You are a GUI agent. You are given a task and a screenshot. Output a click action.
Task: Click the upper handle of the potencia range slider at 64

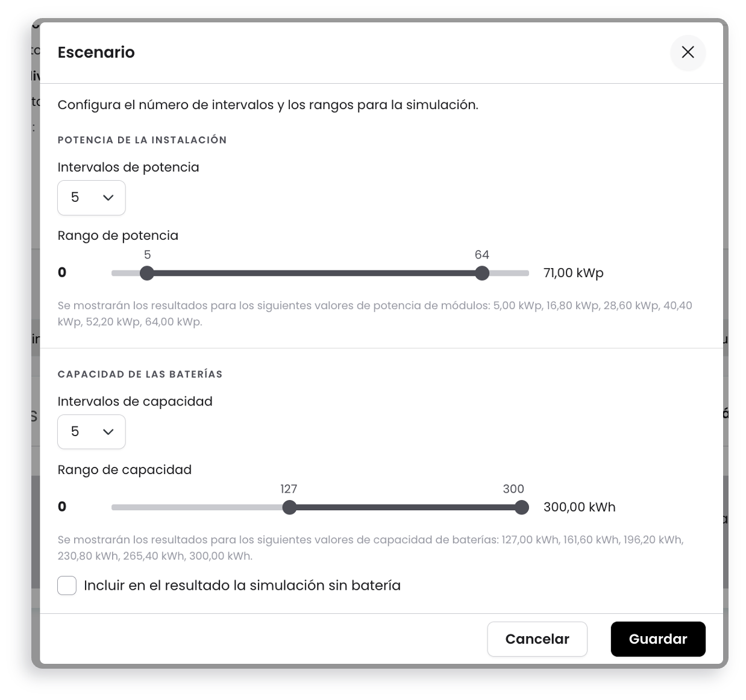(482, 273)
